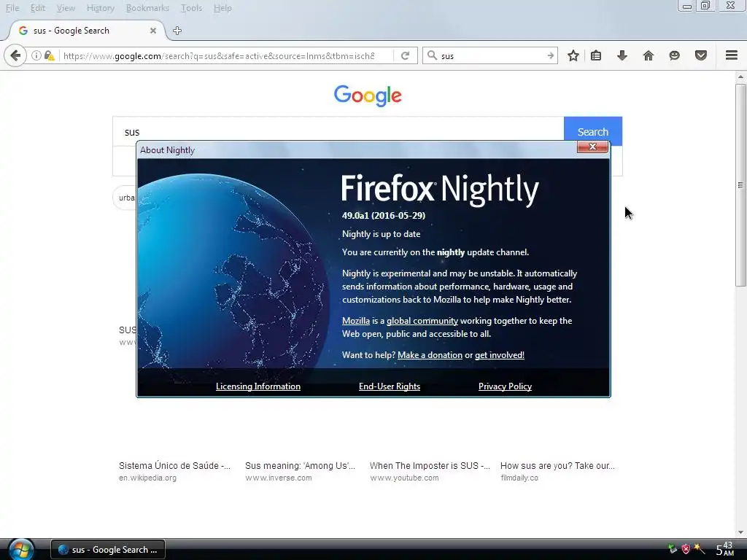This screenshot has width=747, height=560.
Task: Open the hamburger menu
Action: coord(731,55)
